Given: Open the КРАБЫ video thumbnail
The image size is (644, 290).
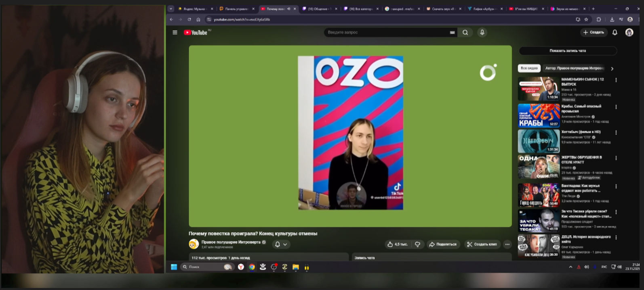Looking at the screenshot, I should coord(539,115).
